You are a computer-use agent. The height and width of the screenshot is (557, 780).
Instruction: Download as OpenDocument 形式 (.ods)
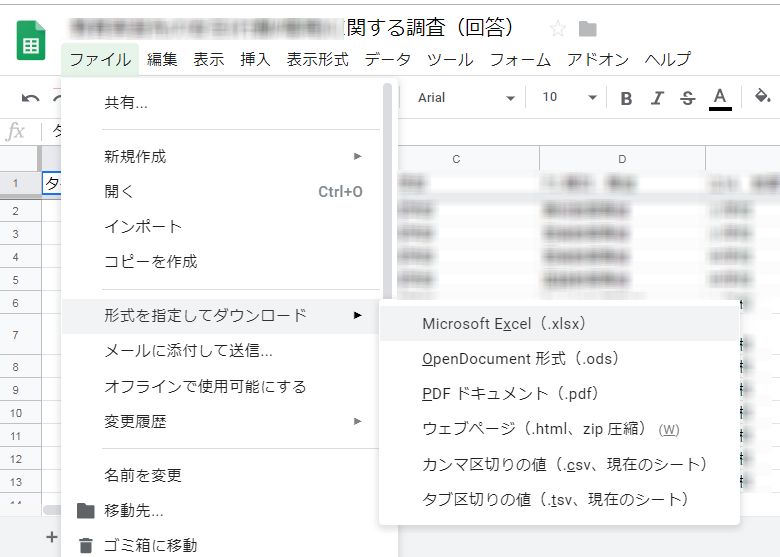pos(559,359)
